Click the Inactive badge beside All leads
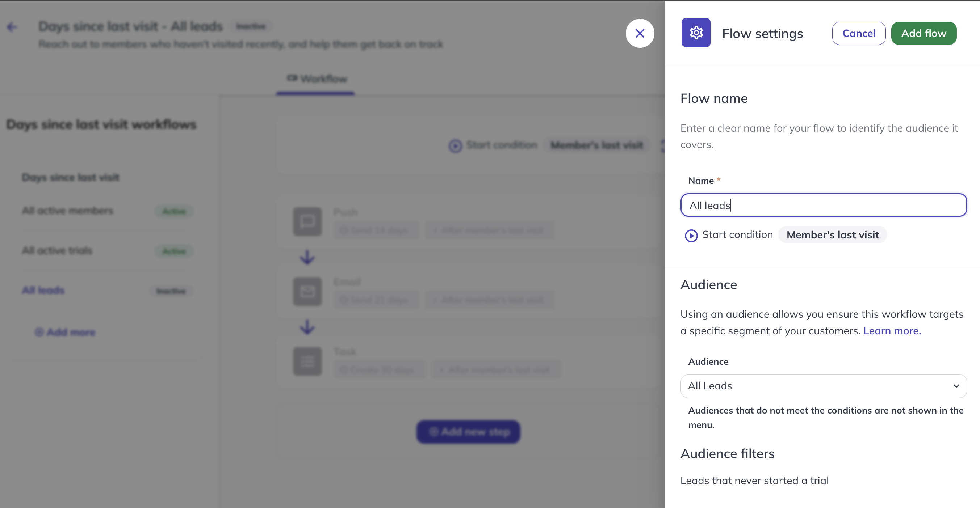 (171, 291)
